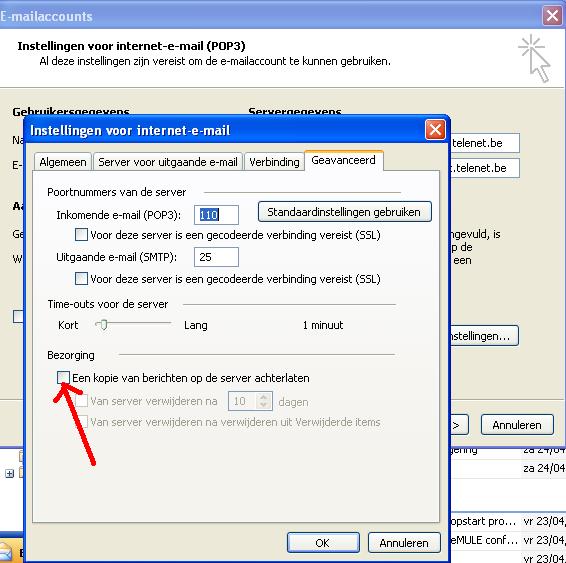
Task: Click Annuleren in the E-mailaccounts wizard
Action: tap(517, 425)
